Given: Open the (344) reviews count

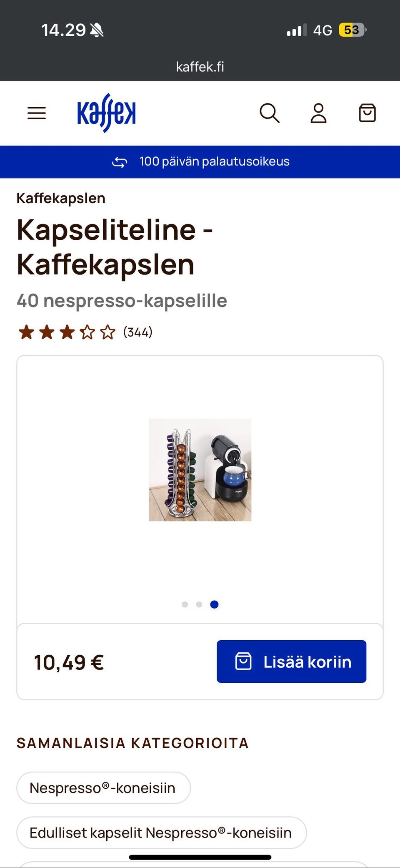Looking at the screenshot, I should [138, 332].
